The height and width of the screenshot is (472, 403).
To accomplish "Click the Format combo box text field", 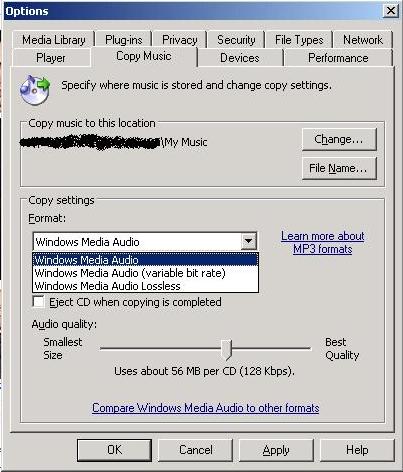I will pyautogui.click(x=137, y=241).
